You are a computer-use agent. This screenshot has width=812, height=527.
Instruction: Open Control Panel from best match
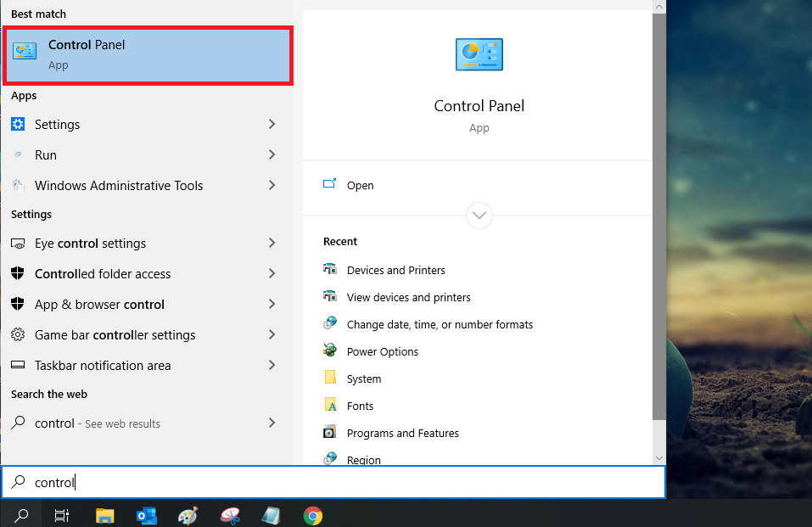[147, 54]
